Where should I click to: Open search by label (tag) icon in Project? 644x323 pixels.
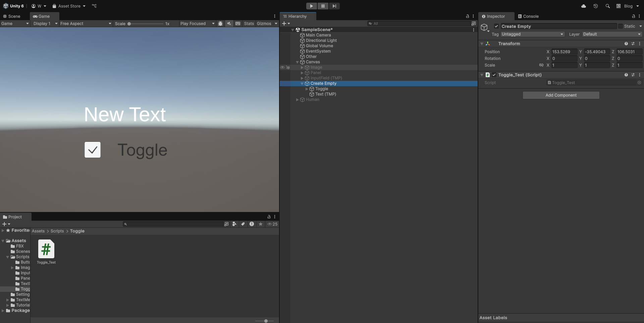[243, 224]
